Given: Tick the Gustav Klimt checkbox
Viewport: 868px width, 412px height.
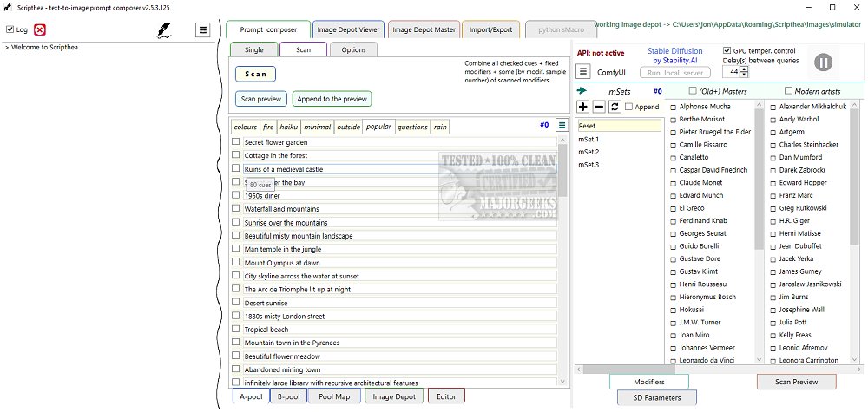Looking at the screenshot, I should [x=674, y=272].
